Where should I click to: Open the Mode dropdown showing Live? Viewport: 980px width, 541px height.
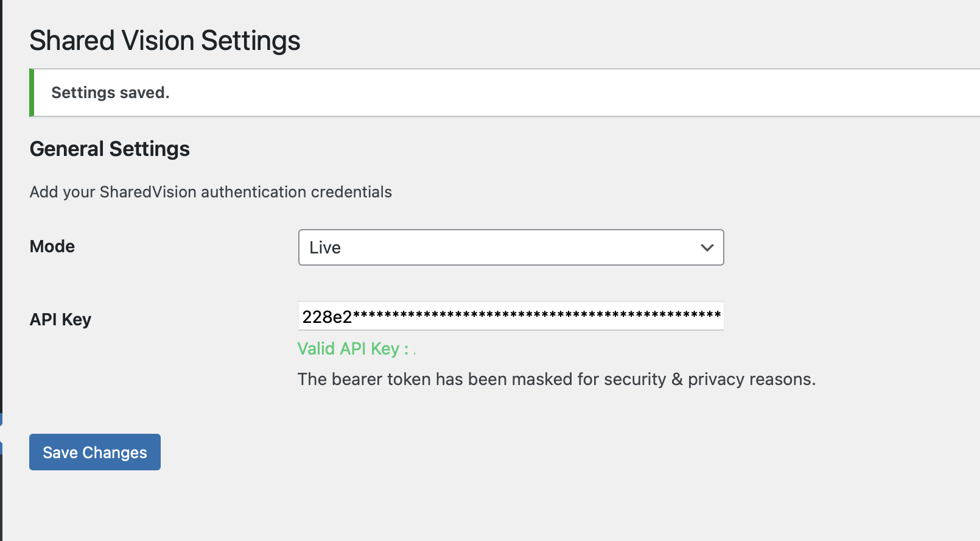[x=511, y=247]
